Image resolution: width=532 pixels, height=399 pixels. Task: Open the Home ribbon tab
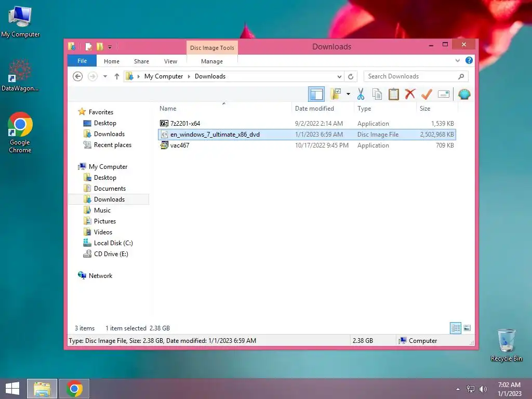click(112, 61)
